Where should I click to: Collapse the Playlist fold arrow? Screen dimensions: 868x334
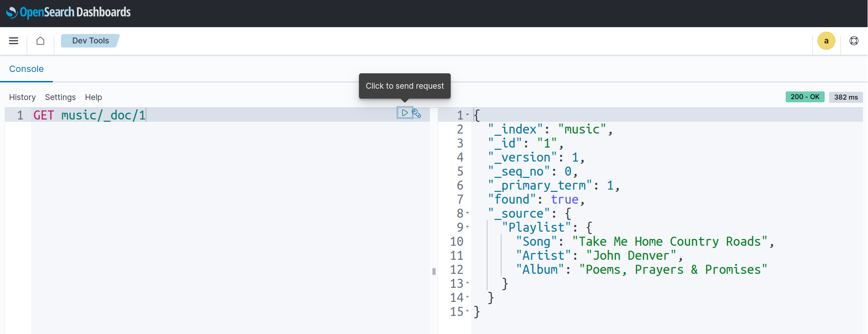pyautogui.click(x=467, y=227)
